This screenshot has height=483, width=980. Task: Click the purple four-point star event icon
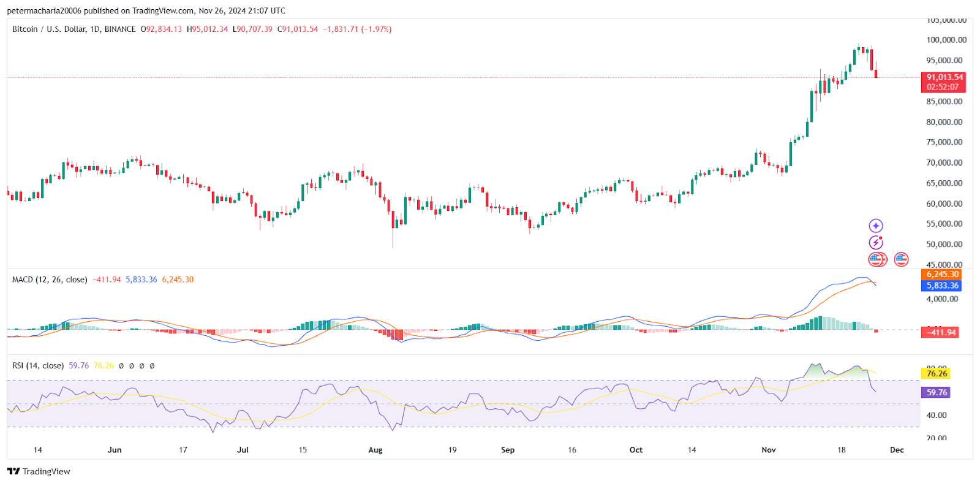point(876,226)
